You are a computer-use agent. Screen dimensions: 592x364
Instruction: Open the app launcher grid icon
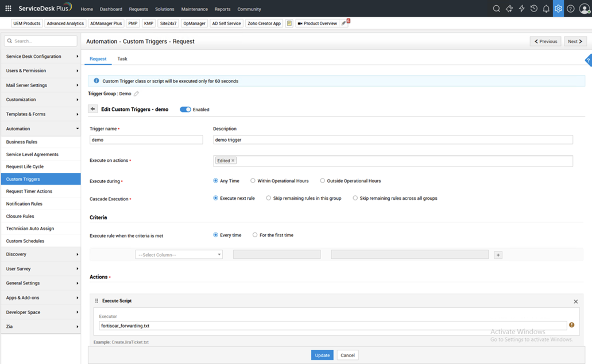click(8, 9)
